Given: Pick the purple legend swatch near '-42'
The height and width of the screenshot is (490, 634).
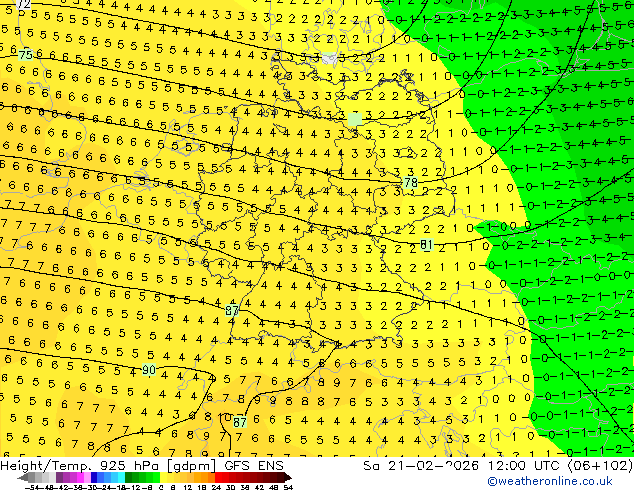Looking at the screenshot, I should click(x=59, y=478).
